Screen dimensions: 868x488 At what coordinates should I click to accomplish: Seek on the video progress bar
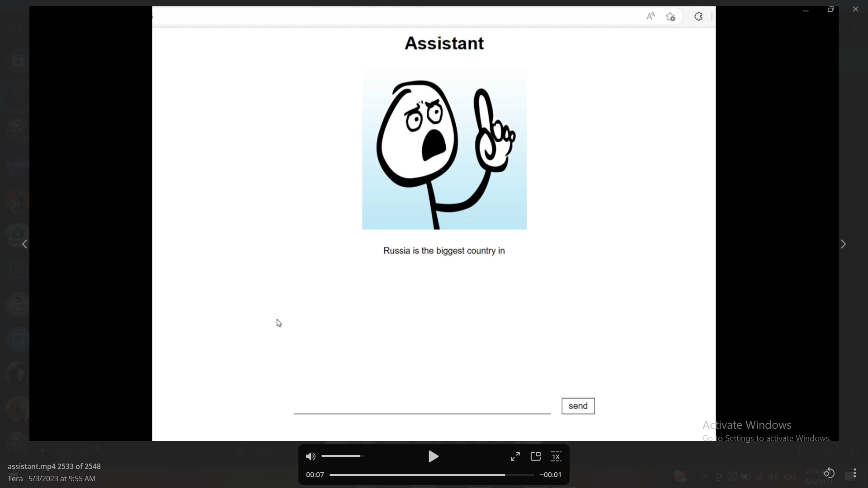[432, 475]
